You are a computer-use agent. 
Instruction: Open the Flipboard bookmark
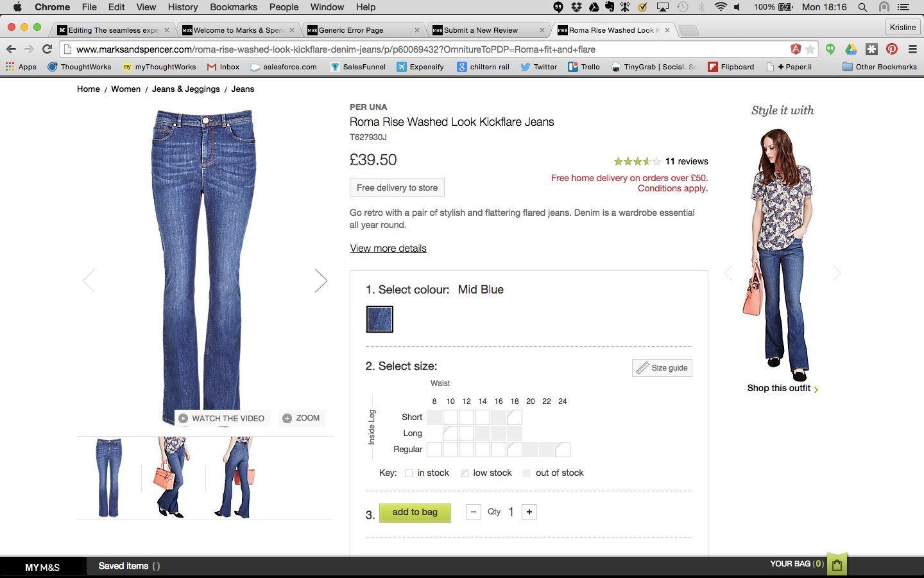(x=731, y=67)
